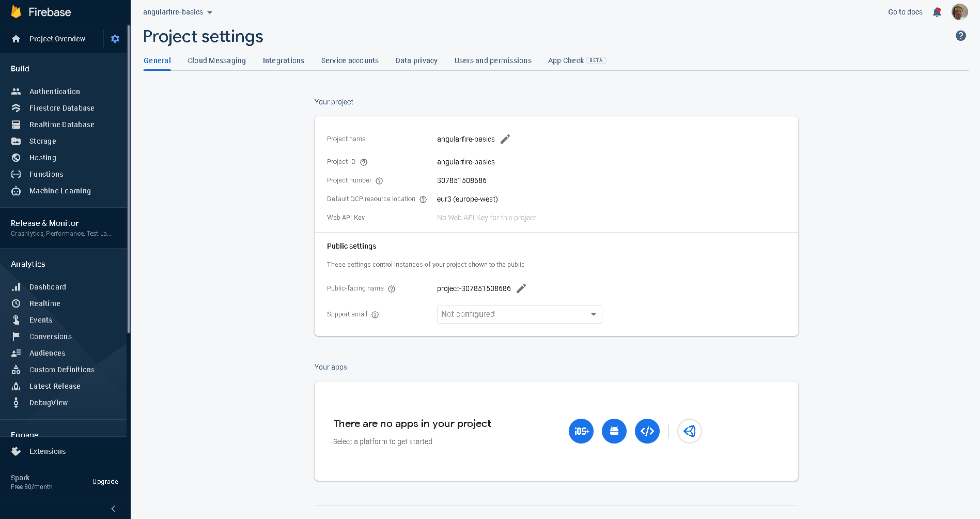Switch to the General tab
Image resolution: width=980 pixels, height=519 pixels.
click(157, 60)
